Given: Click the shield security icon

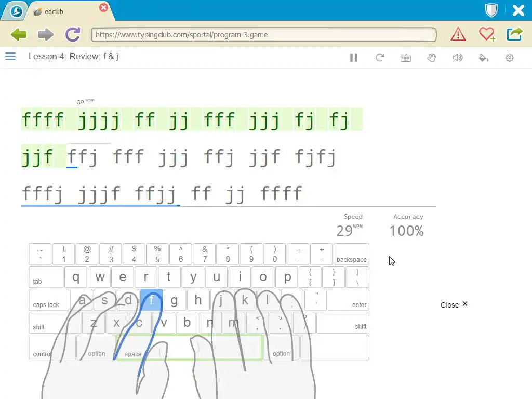Looking at the screenshot, I should [x=491, y=10].
